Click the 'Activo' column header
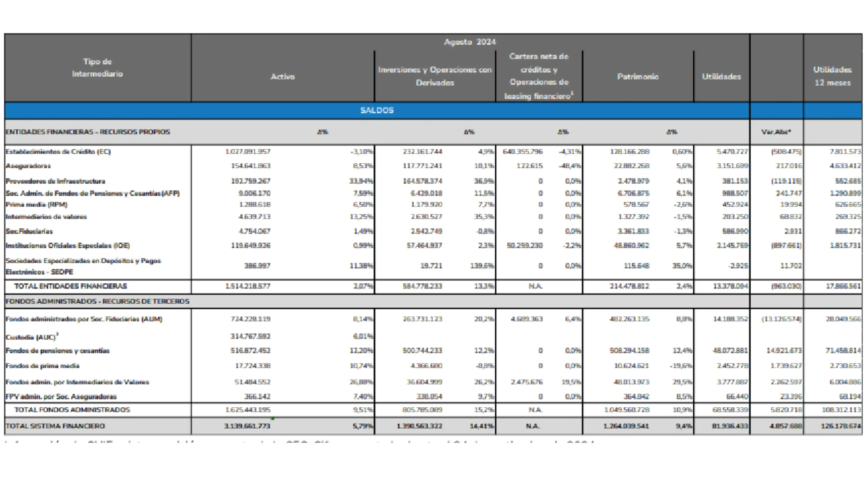The width and height of the screenshot is (868, 488). 282,77
